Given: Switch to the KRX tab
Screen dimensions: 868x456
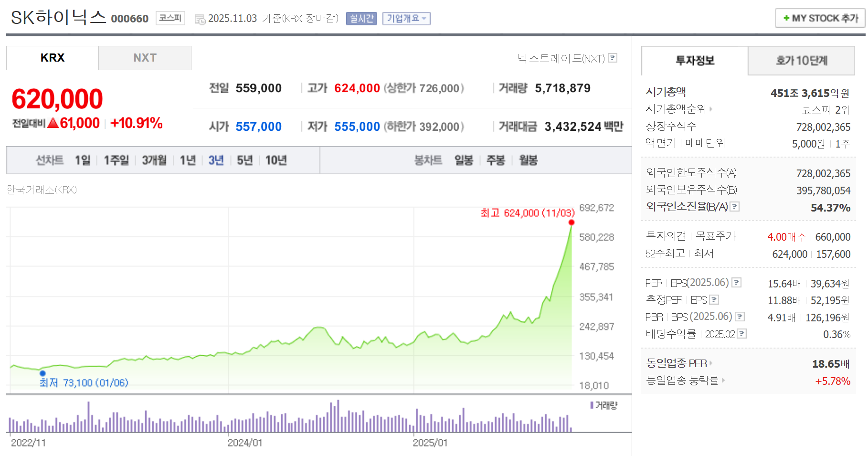Looking at the screenshot, I should pos(53,58).
